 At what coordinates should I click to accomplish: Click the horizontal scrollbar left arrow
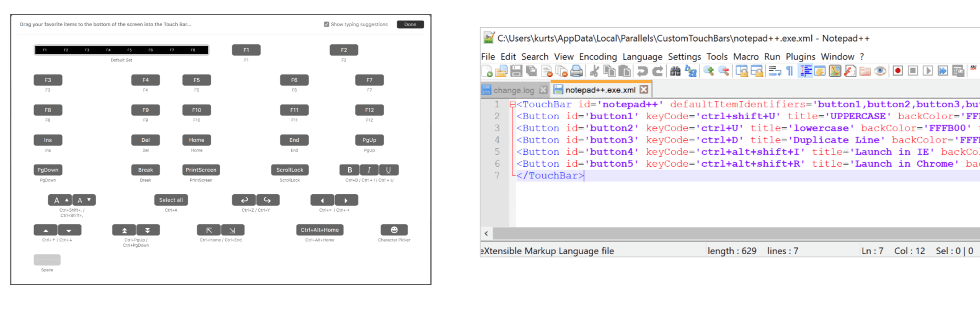(486, 233)
